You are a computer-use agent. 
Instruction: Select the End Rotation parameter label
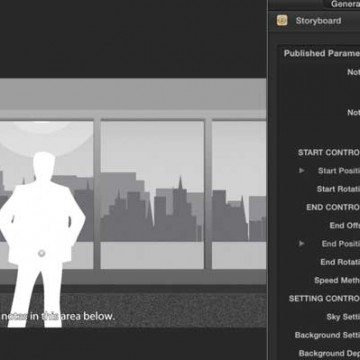point(340,262)
